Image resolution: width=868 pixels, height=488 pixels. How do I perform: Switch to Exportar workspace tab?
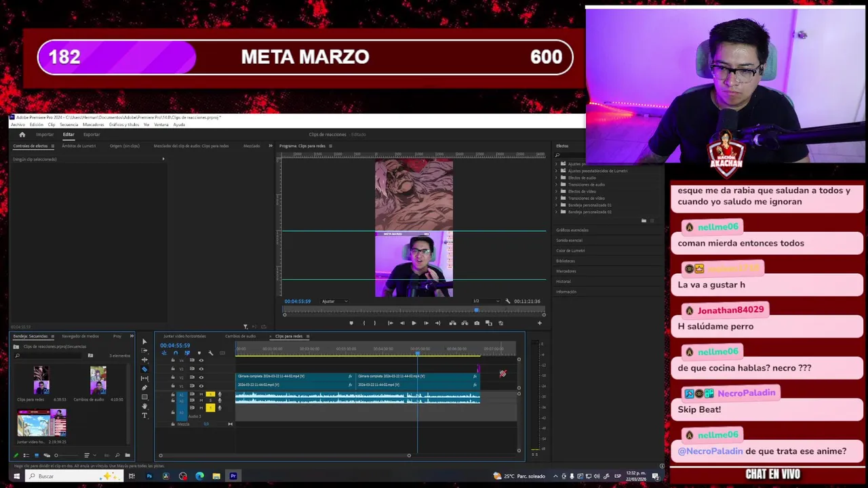point(92,134)
